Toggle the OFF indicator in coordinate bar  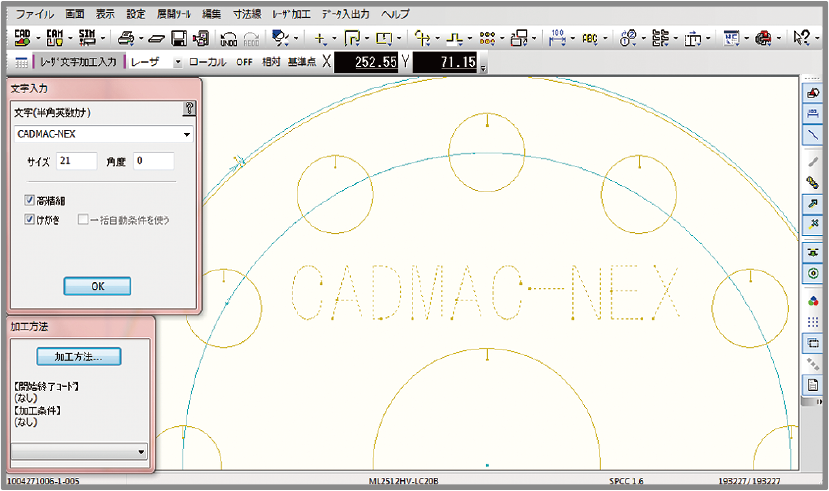point(244,62)
